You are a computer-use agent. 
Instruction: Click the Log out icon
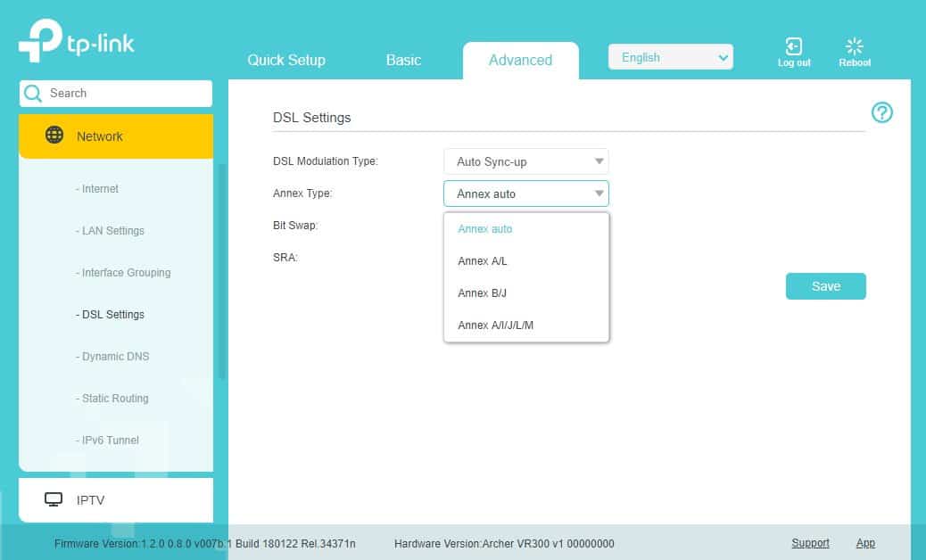793,47
